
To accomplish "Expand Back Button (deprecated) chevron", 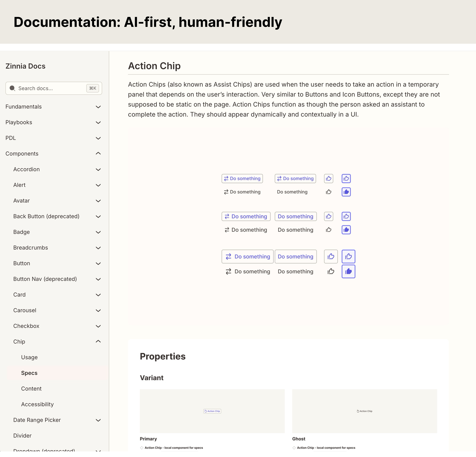I will 98,216.
